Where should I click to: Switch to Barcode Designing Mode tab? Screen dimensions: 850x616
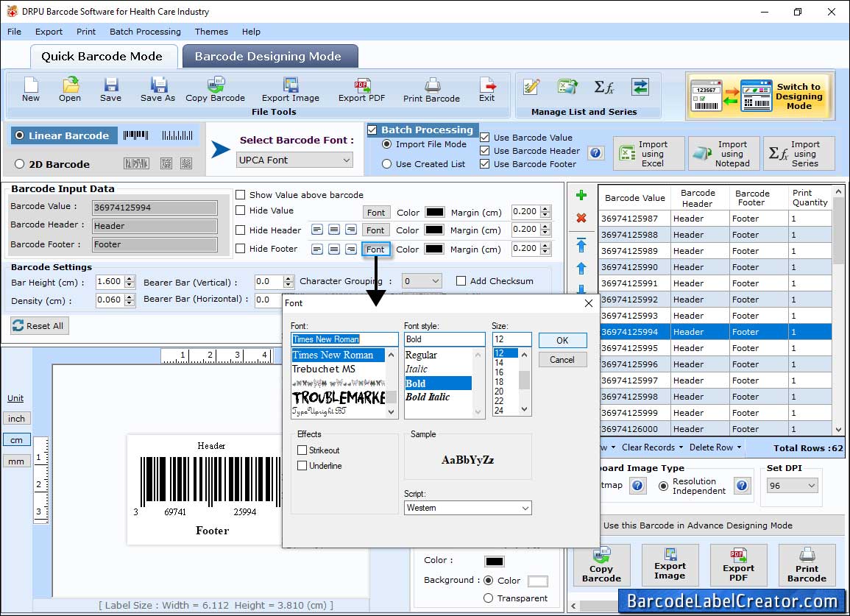tap(269, 57)
